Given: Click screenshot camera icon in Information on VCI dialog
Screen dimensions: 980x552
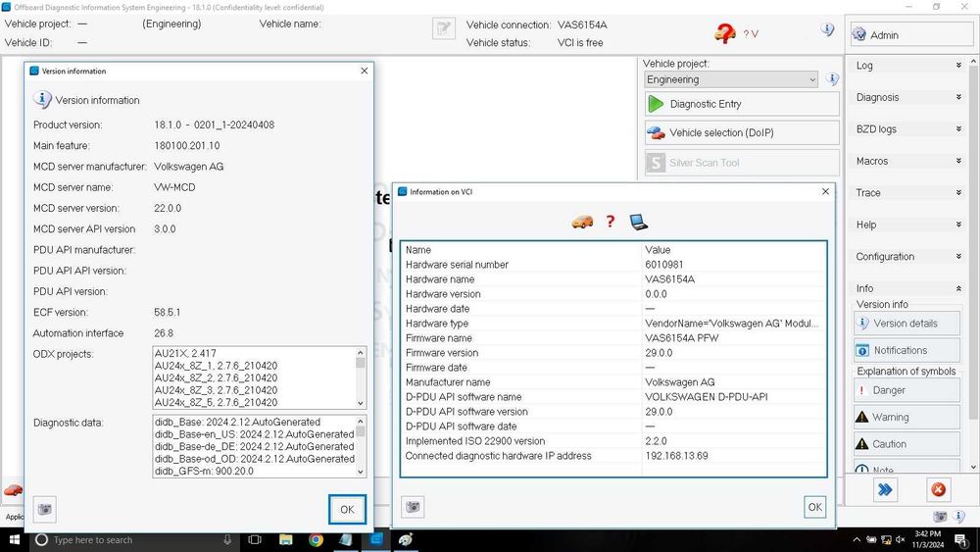Looking at the screenshot, I should click(414, 507).
